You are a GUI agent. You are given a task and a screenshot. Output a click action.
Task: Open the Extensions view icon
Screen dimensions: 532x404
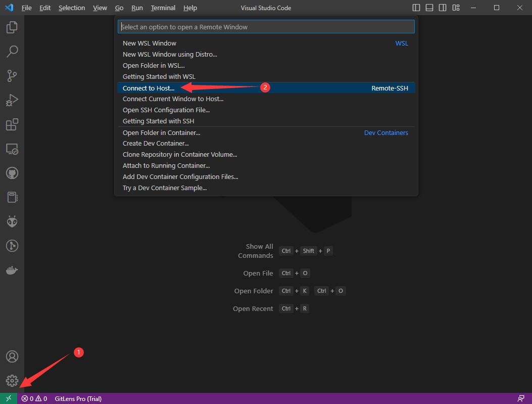[12, 124]
